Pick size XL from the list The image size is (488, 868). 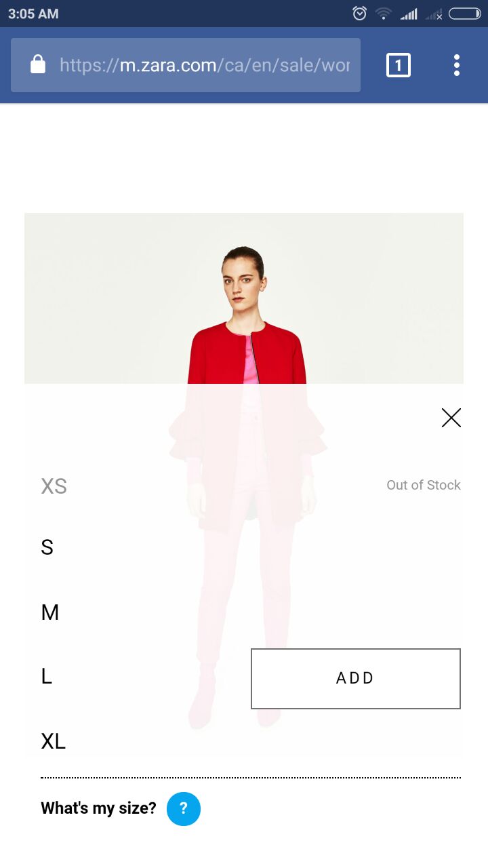coord(54,741)
